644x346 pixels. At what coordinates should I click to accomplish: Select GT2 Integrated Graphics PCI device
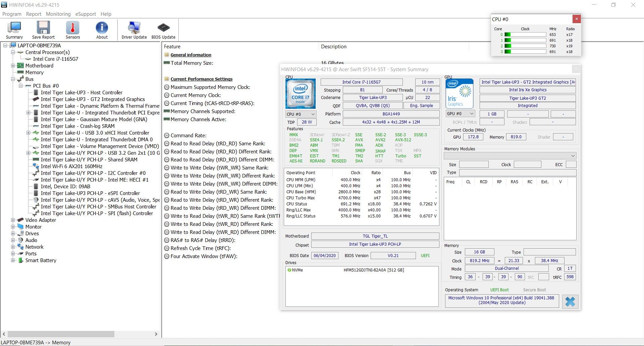tap(93, 99)
